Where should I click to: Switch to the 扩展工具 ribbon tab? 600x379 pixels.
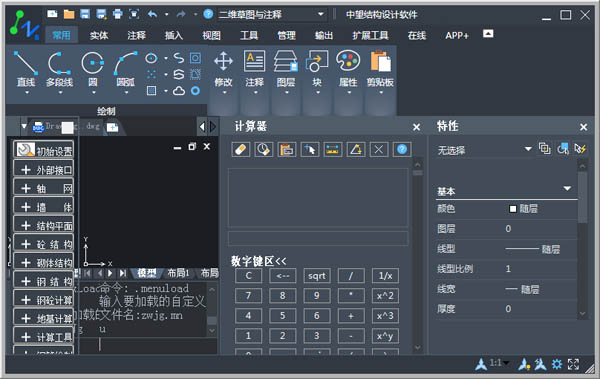(370, 36)
